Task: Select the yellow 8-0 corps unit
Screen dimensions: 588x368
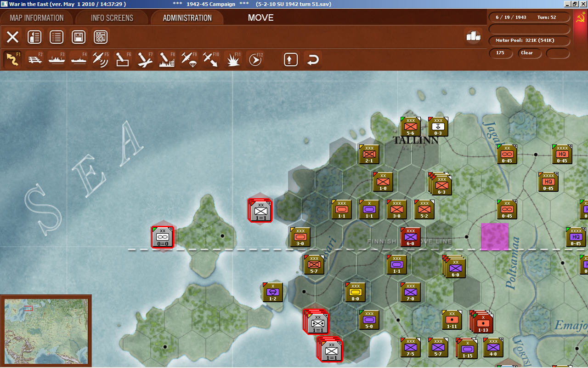Action: pos(355,292)
